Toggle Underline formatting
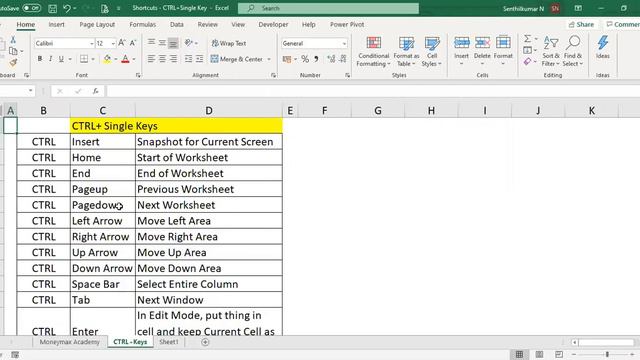The width and height of the screenshot is (640, 360). click(61, 59)
